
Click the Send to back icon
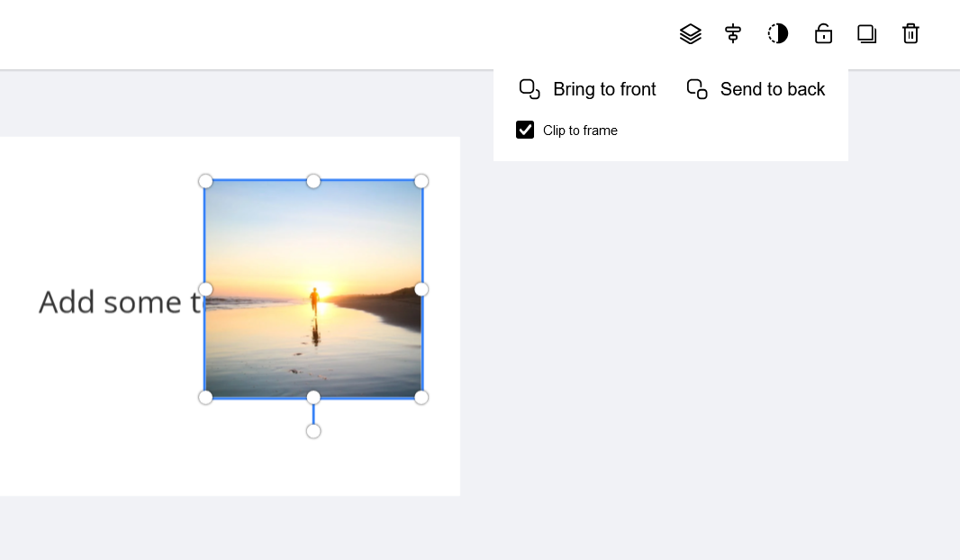pos(696,89)
